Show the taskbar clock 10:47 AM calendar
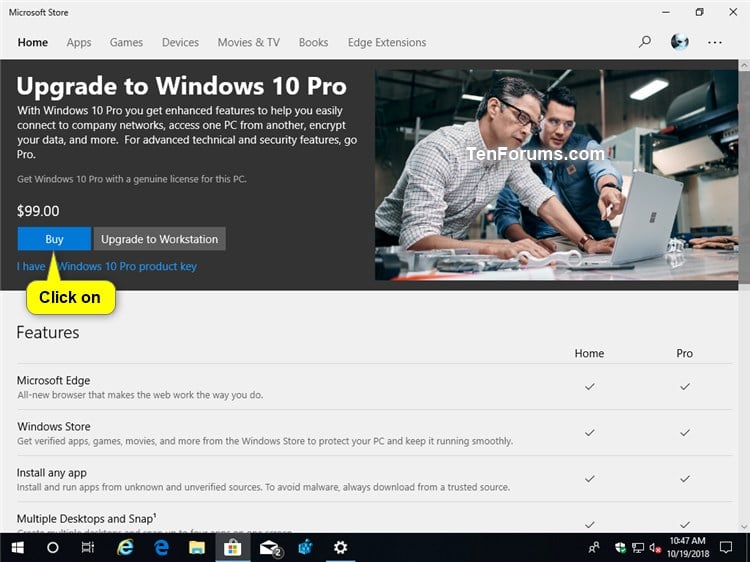 tap(687, 547)
